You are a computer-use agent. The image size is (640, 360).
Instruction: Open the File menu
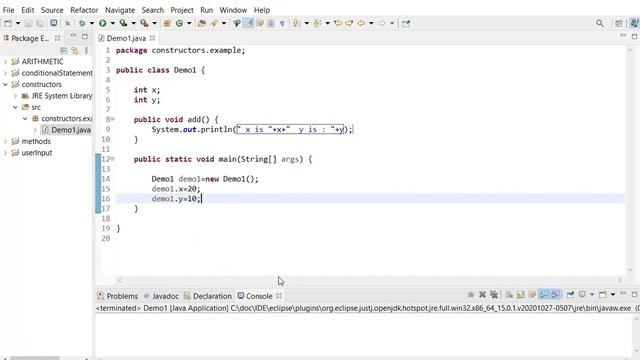click(8, 10)
